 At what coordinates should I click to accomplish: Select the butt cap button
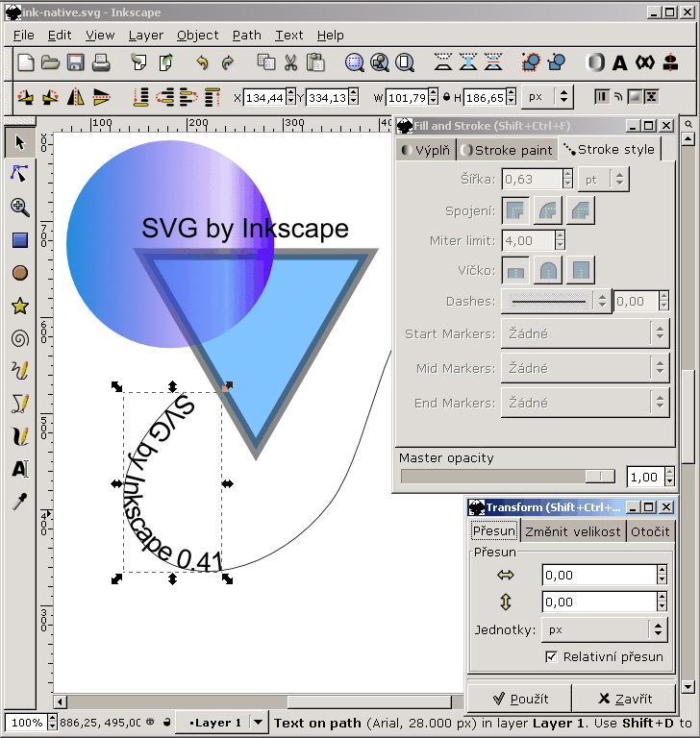pyautogui.click(x=515, y=270)
